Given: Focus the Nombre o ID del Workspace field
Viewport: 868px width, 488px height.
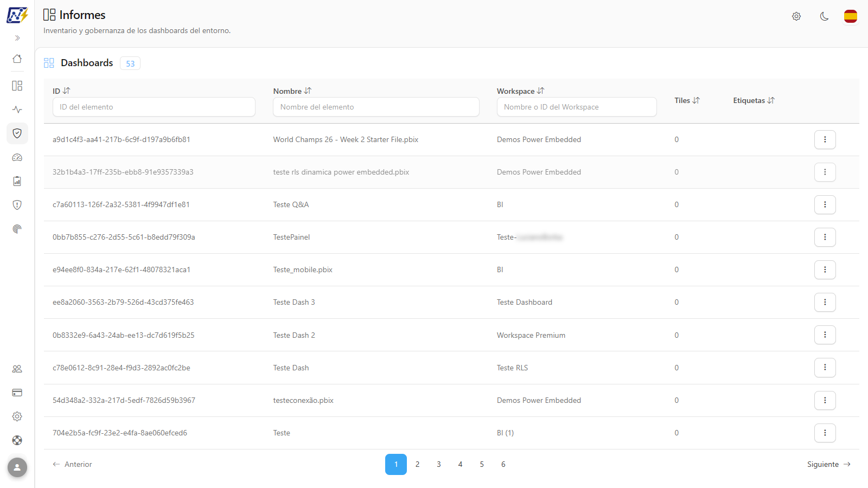Looking at the screenshot, I should click(577, 107).
